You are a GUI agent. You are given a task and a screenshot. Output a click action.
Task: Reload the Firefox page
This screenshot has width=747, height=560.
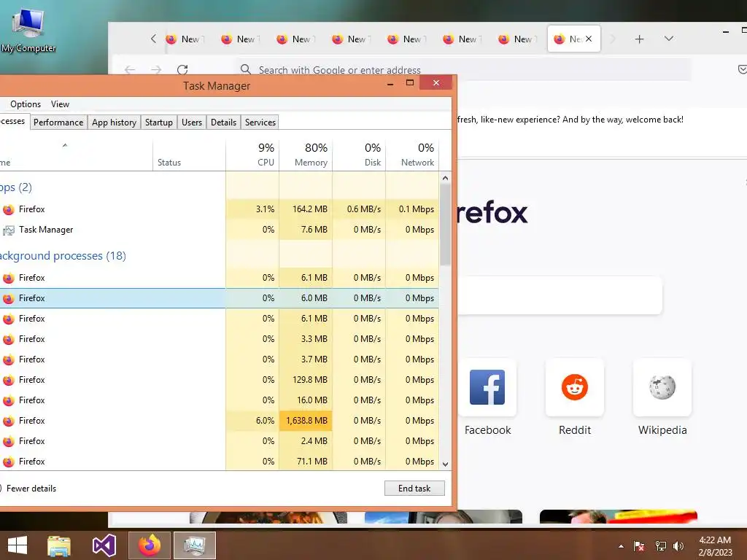182,69
